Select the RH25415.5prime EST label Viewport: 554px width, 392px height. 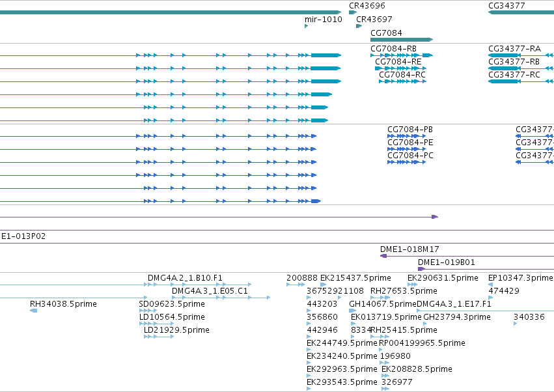(x=404, y=331)
